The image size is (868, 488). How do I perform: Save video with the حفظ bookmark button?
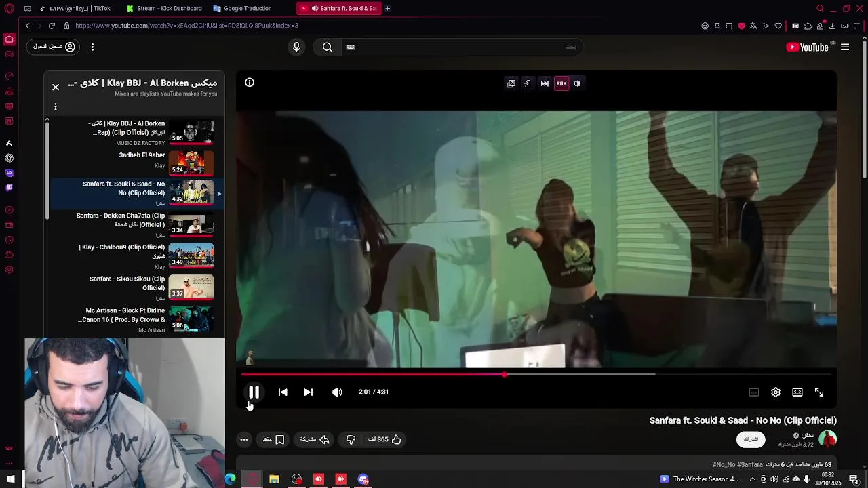click(x=274, y=439)
